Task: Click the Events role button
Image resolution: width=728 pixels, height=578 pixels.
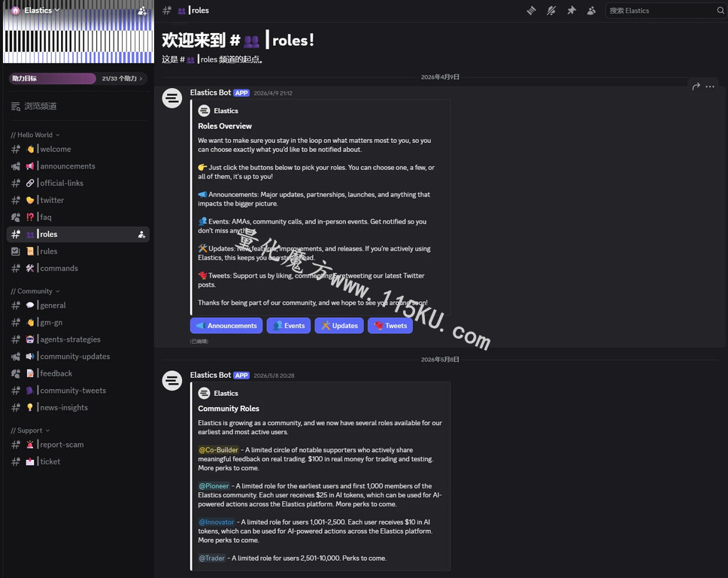Action: (288, 326)
